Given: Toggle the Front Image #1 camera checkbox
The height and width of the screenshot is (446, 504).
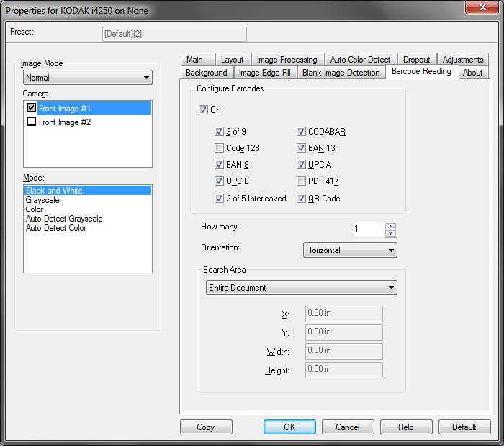Looking at the screenshot, I should [x=31, y=108].
